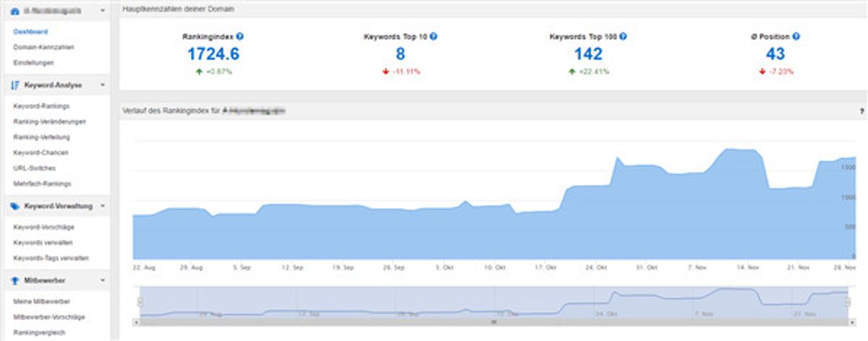The image size is (868, 341).
Task: Click the Ø Position value 43
Action: click(775, 54)
